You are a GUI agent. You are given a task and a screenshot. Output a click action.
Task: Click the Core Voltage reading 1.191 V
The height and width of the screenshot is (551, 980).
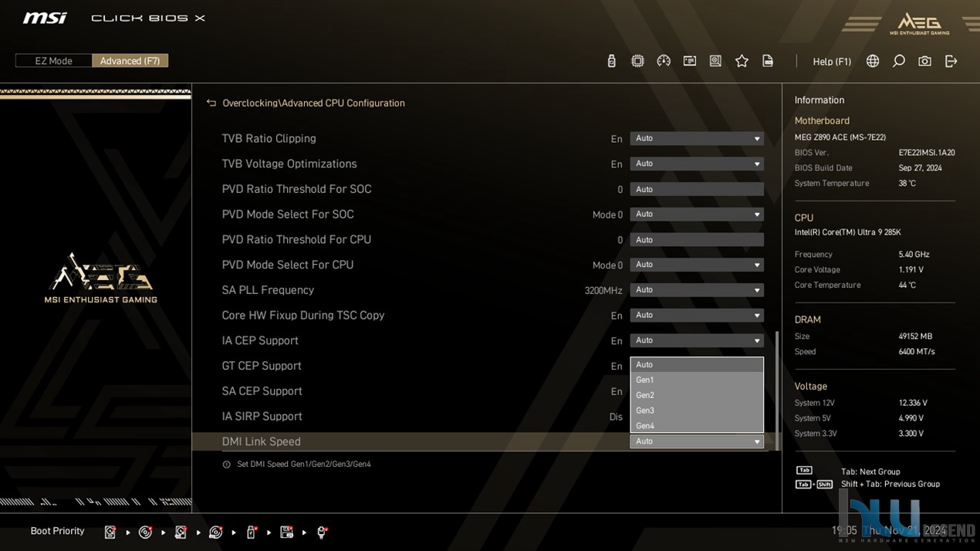(x=911, y=270)
